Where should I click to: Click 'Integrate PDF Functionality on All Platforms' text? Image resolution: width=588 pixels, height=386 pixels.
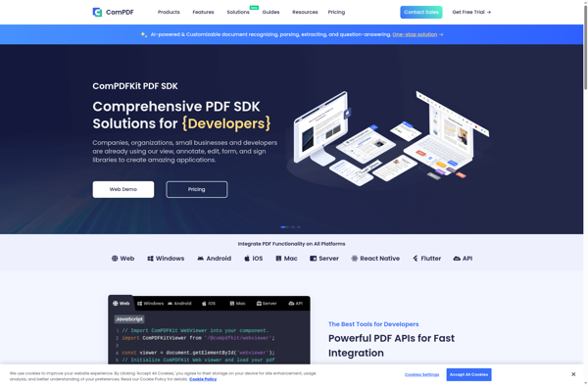click(291, 244)
